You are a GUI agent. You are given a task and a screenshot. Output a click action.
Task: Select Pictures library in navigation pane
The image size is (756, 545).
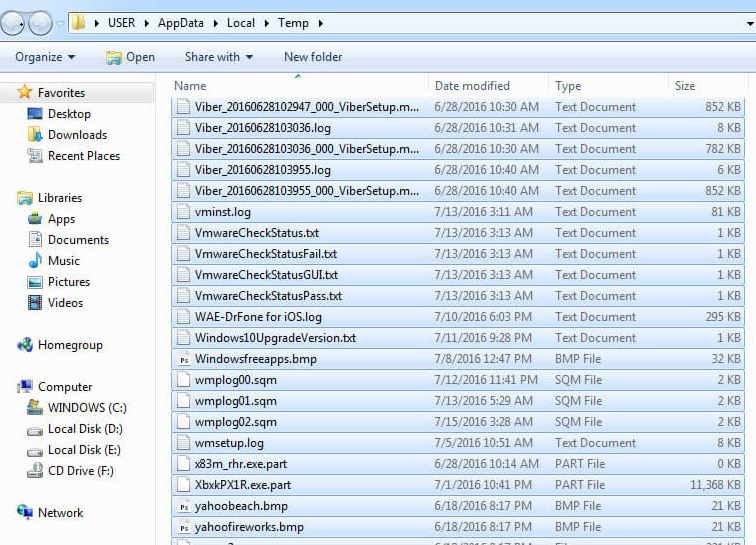pos(68,282)
